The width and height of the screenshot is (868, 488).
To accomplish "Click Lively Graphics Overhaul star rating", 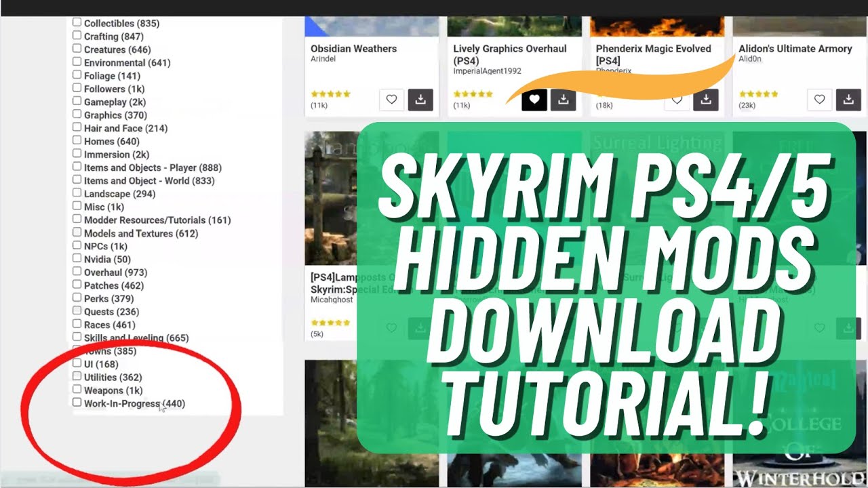I will coord(473,94).
